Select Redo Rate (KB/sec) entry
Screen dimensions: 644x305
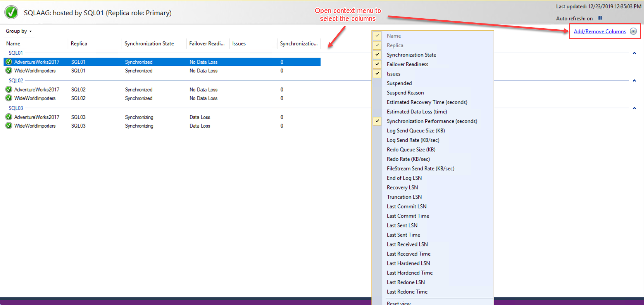pyautogui.click(x=408, y=159)
